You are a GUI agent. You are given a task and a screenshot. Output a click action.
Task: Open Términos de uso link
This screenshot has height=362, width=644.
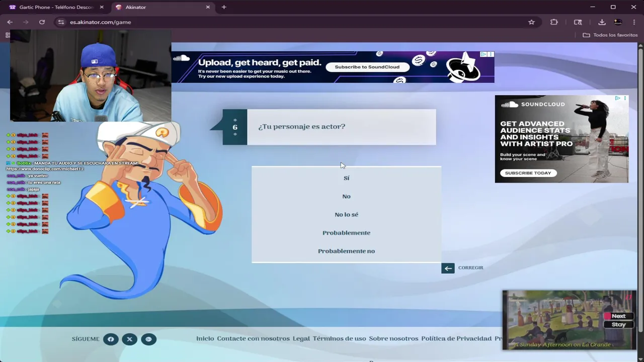tap(339, 338)
